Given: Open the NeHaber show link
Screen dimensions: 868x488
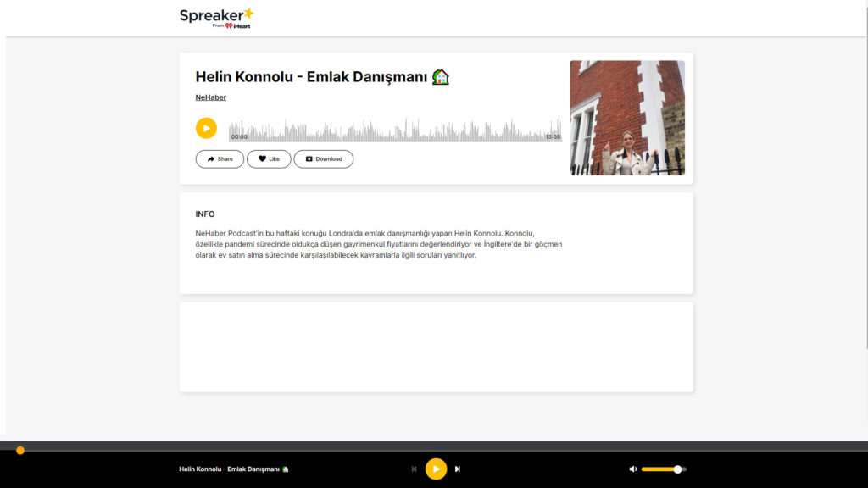Looking at the screenshot, I should tap(210, 97).
